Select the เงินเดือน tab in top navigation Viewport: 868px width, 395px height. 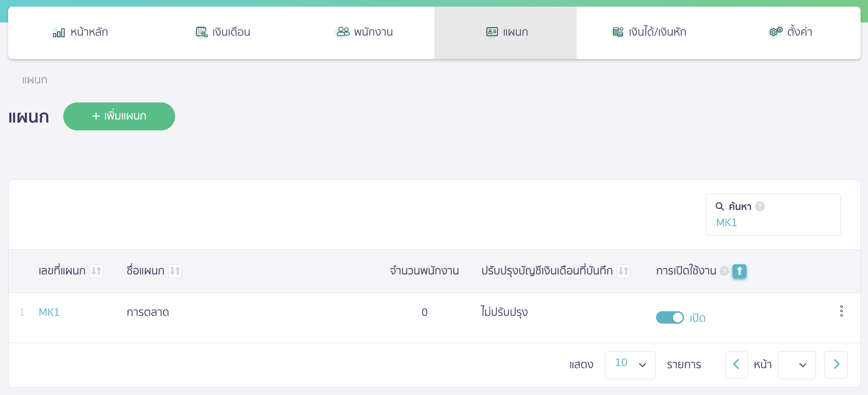coord(222,32)
